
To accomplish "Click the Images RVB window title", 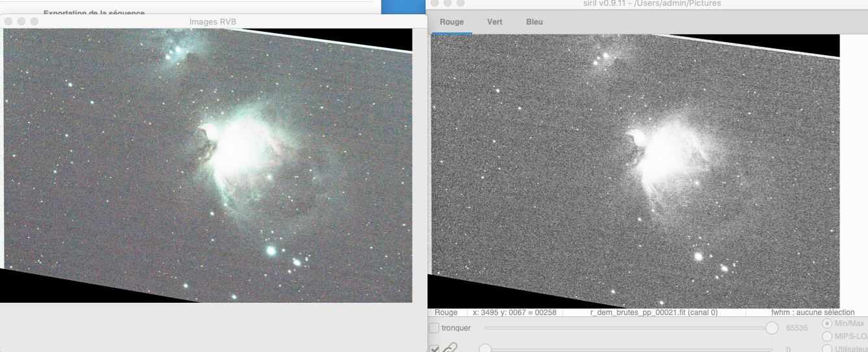I will [213, 21].
